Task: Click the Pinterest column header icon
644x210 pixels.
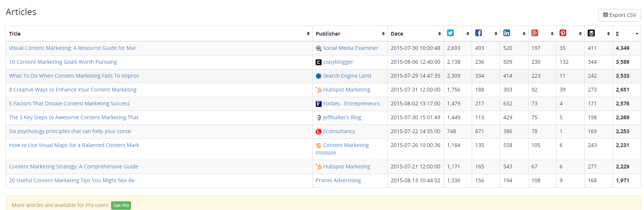Action: point(563,33)
